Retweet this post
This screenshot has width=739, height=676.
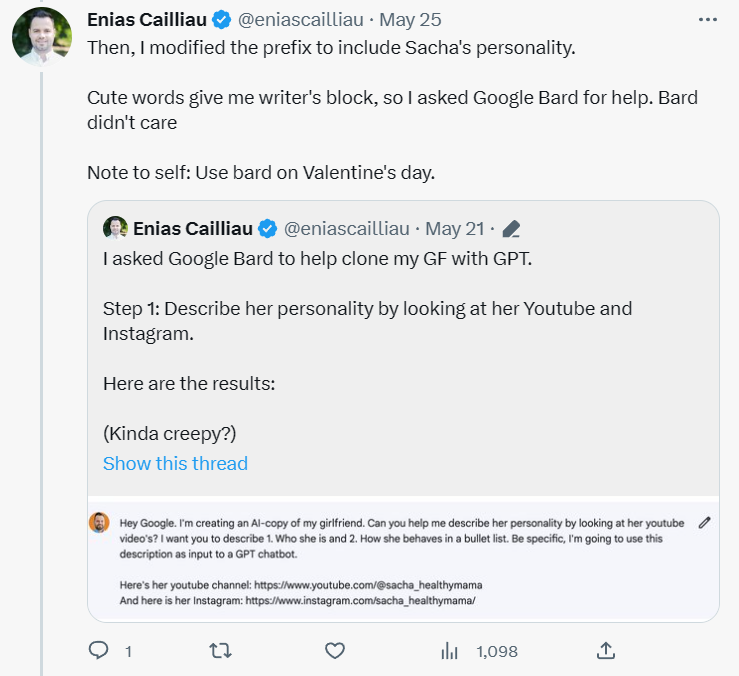coord(219,651)
